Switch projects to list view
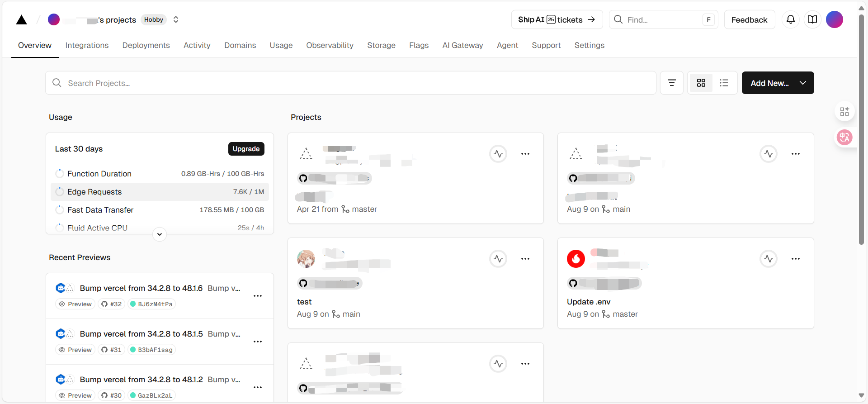 pos(724,83)
